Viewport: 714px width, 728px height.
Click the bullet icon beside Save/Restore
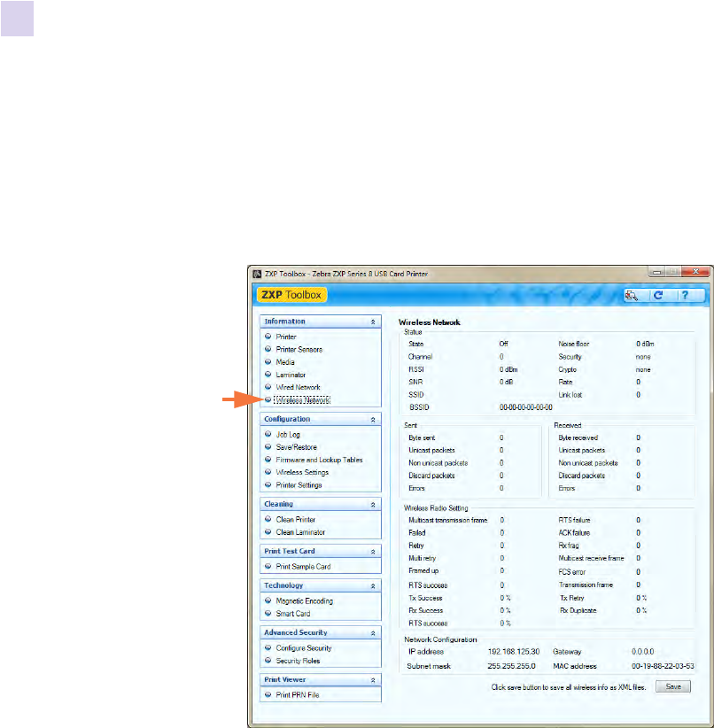point(268,446)
